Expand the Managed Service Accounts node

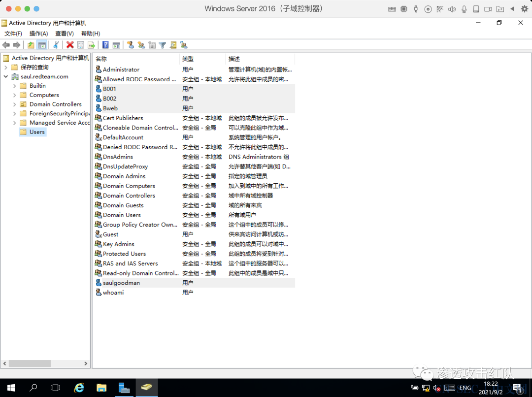[15, 123]
